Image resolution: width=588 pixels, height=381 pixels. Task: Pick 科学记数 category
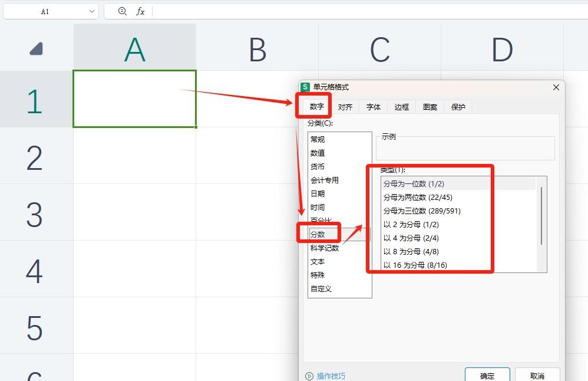(339, 248)
